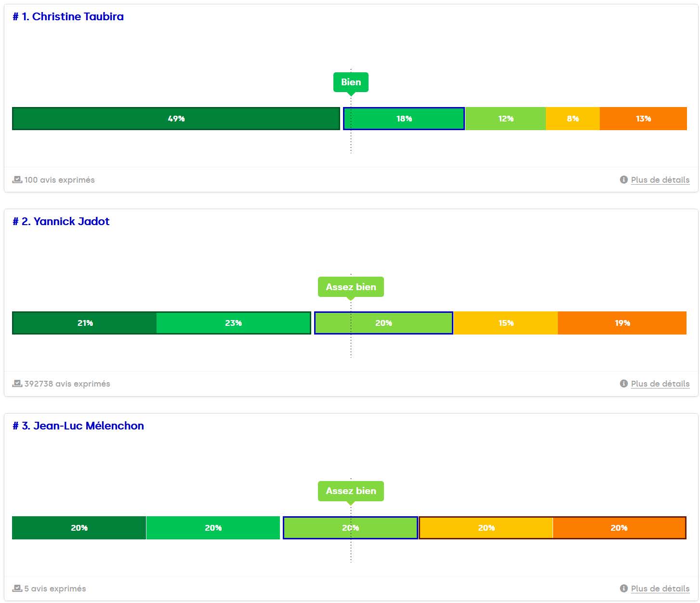Click Taubira's 8% yellow bar segment
The width and height of the screenshot is (700, 603).
pos(572,119)
